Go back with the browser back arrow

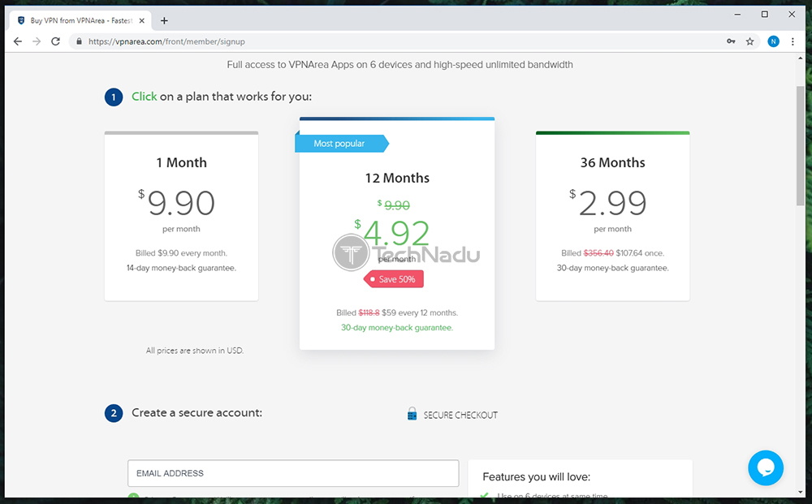[18, 41]
